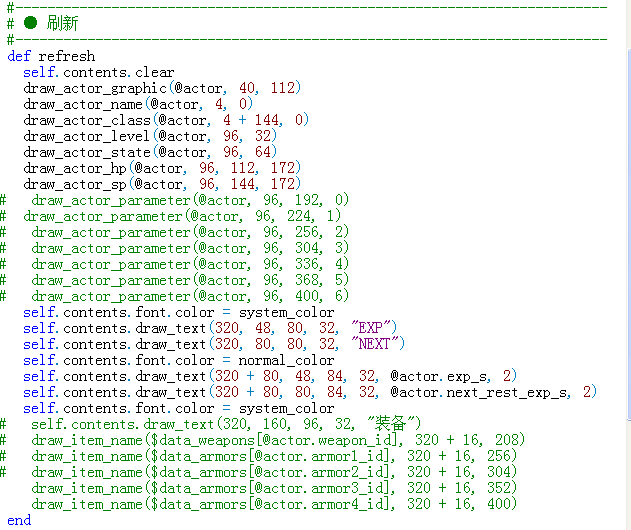
Task: Click the "def refresh" line
Action: 51,56
